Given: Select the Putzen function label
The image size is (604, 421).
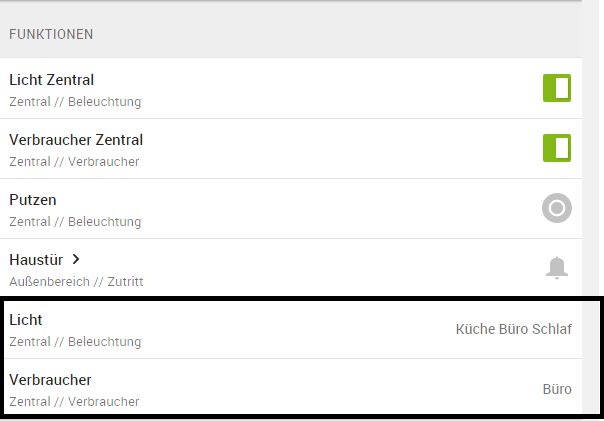Looking at the screenshot, I should tap(33, 200).
